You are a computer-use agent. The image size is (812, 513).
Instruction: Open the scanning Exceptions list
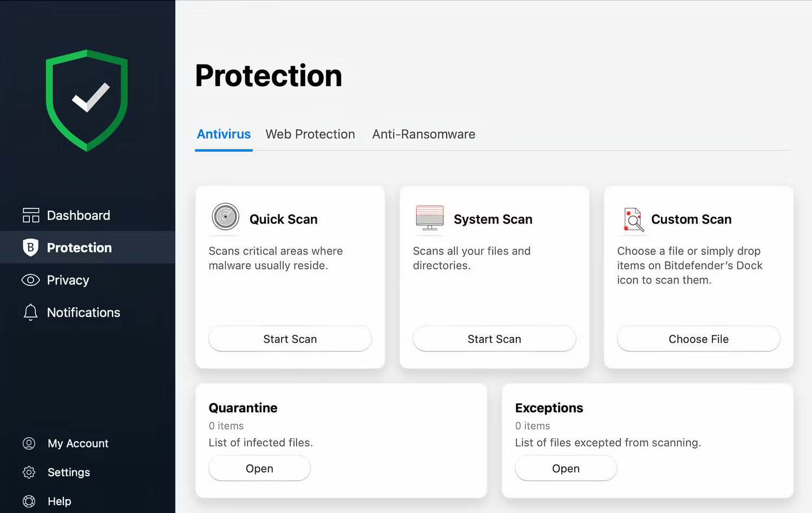click(565, 468)
